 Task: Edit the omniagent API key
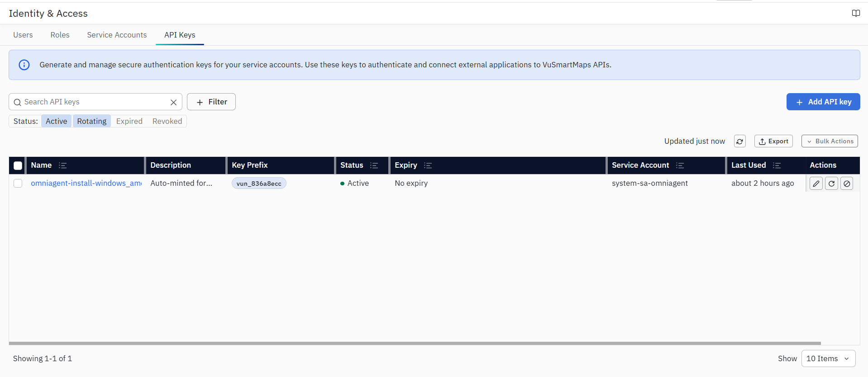(816, 184)
